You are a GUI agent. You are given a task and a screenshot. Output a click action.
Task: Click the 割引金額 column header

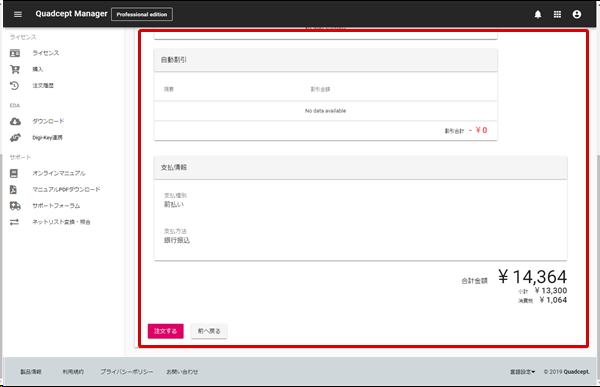(320, 89)
